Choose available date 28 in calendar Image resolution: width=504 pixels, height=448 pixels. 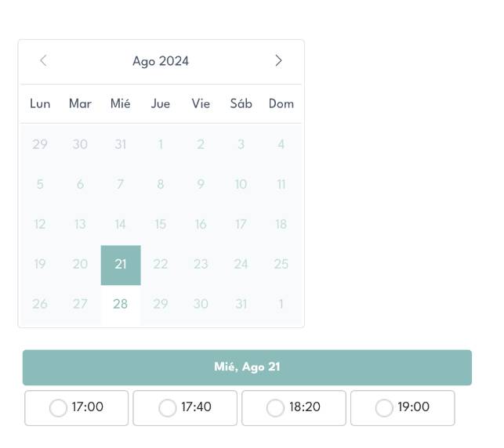pyautogui.click(x=121, y=304)
